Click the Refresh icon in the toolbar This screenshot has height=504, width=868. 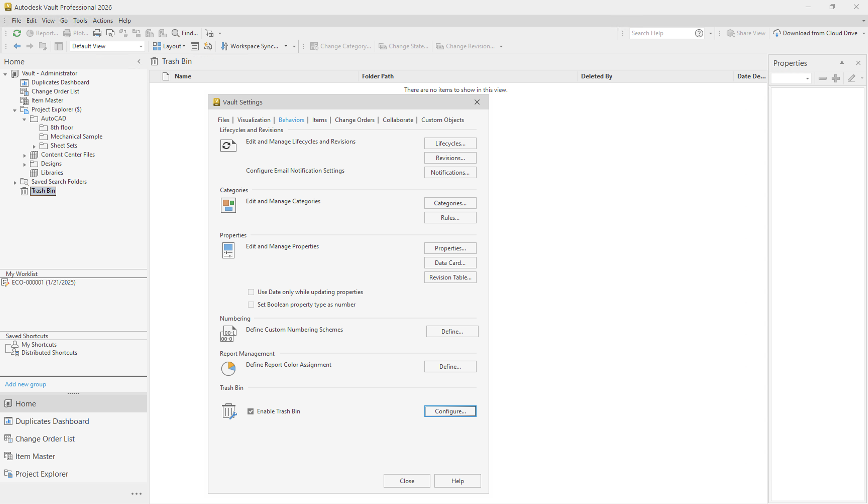tap(17, 33)
